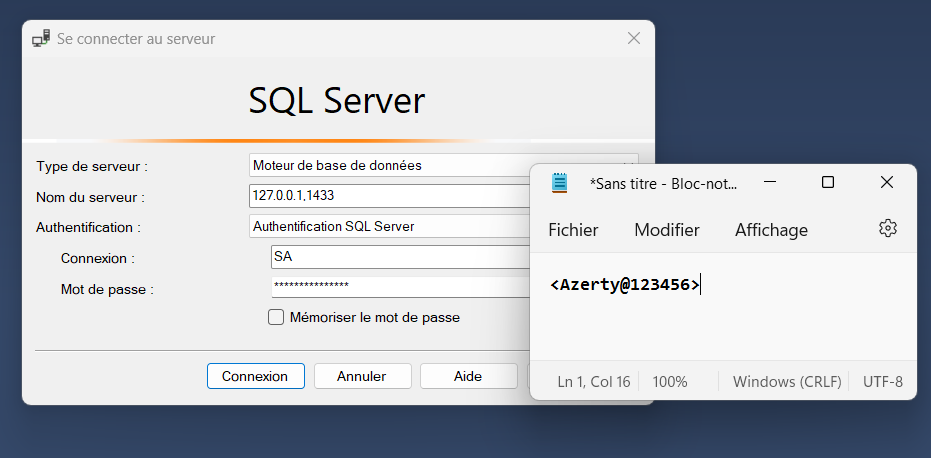Click the *Sans titre - Bloc-not... window title

tap(663, 184)
